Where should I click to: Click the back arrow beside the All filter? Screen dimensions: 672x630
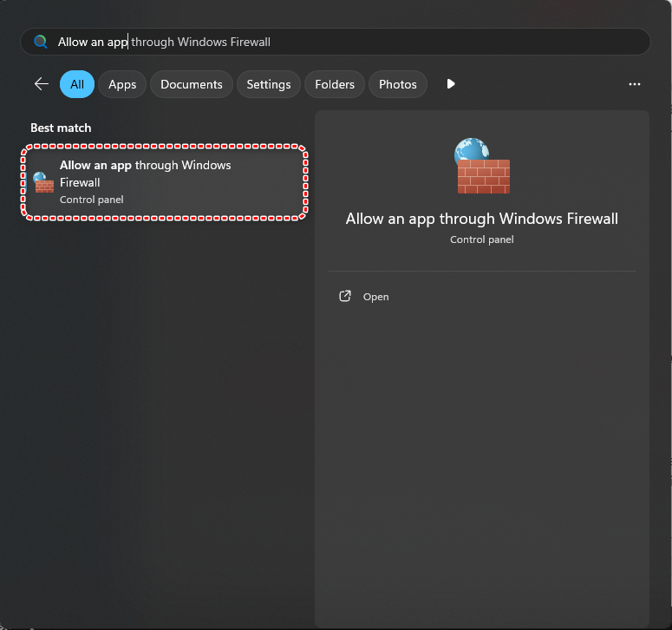pos(42,84)
